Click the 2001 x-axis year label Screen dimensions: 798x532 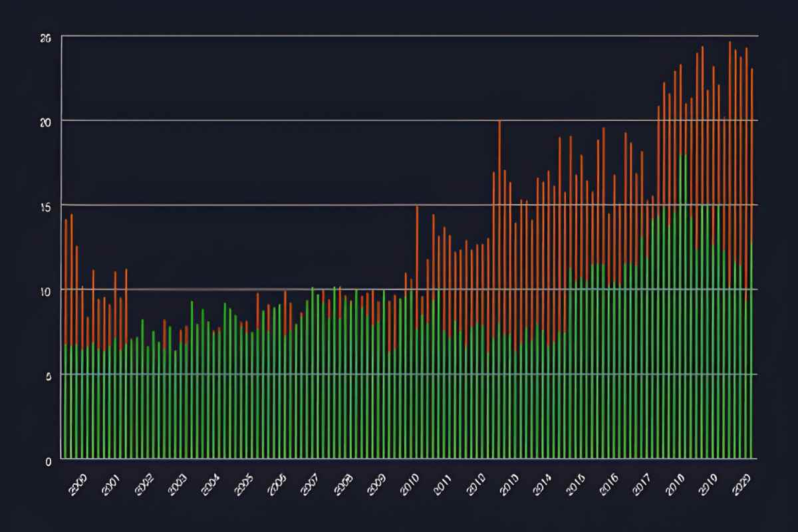click(x=111, y=483)
